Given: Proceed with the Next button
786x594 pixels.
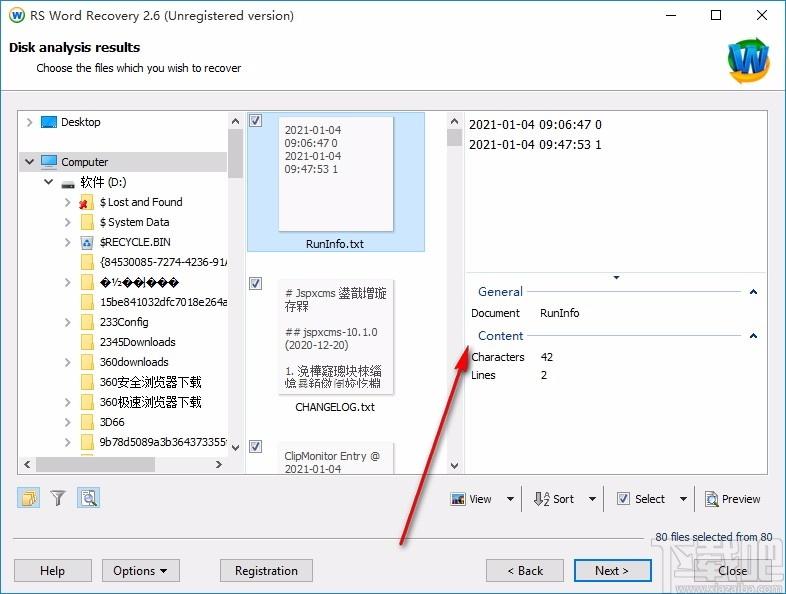Looking at the screenshot, I should click(612, 570).
